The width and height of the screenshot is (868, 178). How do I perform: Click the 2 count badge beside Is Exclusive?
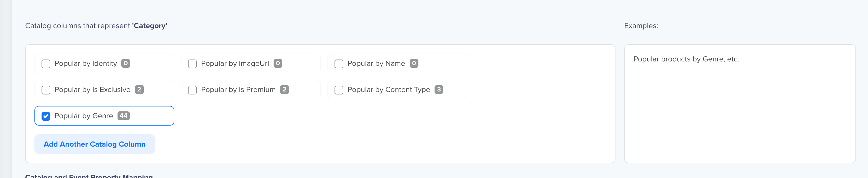(x=139, y=90)
